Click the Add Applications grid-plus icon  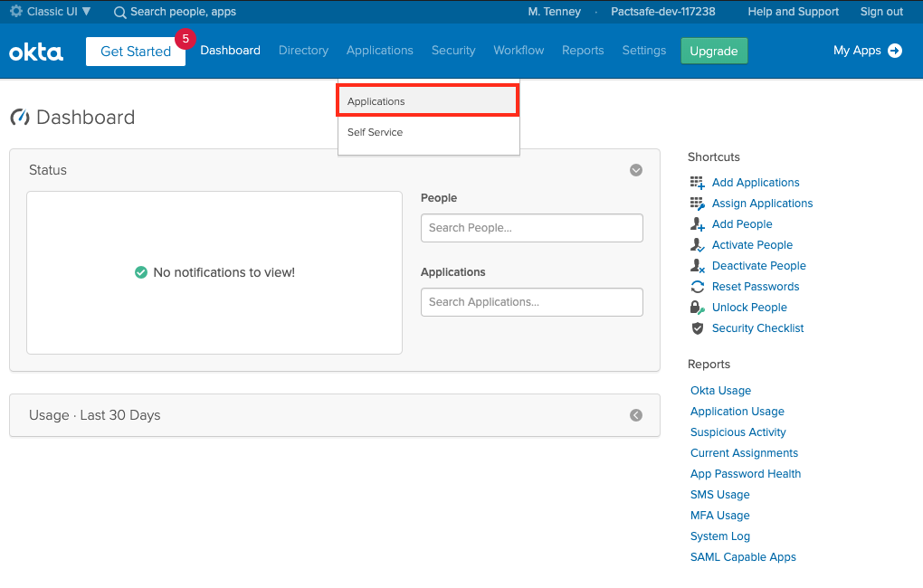pos(698,183)
